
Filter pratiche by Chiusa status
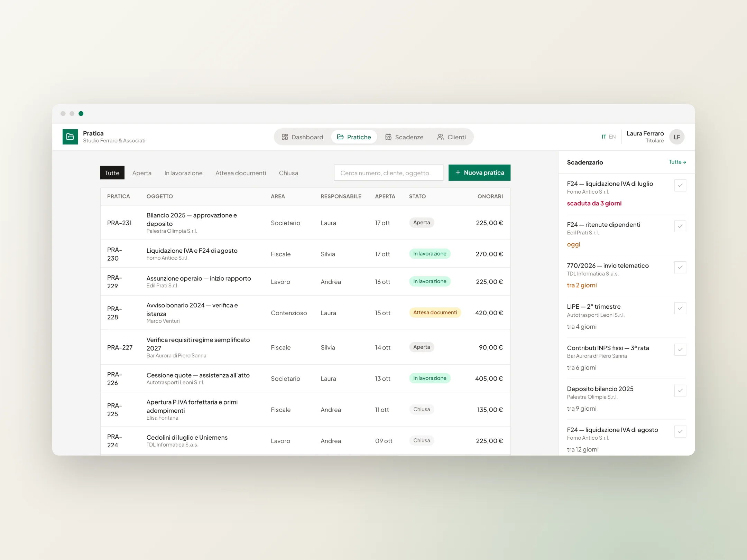288,173
